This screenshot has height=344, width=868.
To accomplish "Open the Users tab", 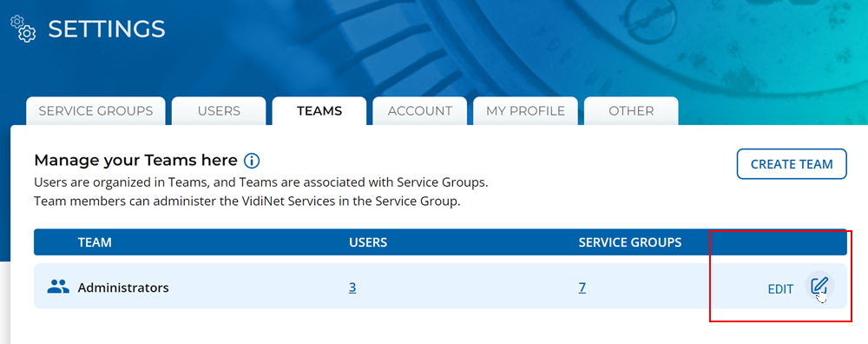I will (x=219, y=111).
